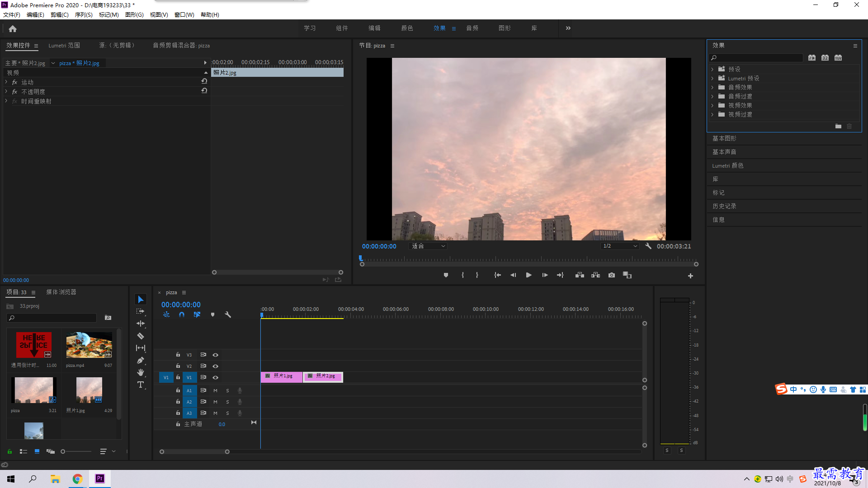868x488 pixels.
Task: Expand the 不透明度 effect
Action: (6, 92)
